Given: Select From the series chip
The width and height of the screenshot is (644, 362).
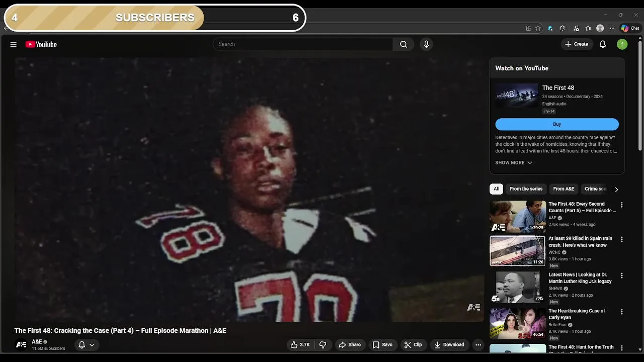Looking at the screenshot, I should [526, 189].
